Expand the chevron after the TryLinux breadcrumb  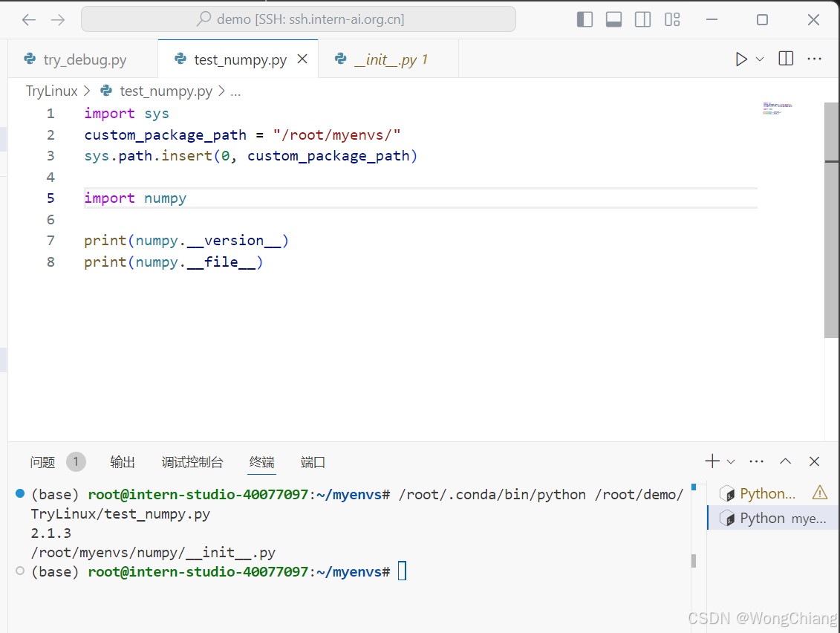pos(87,91)
